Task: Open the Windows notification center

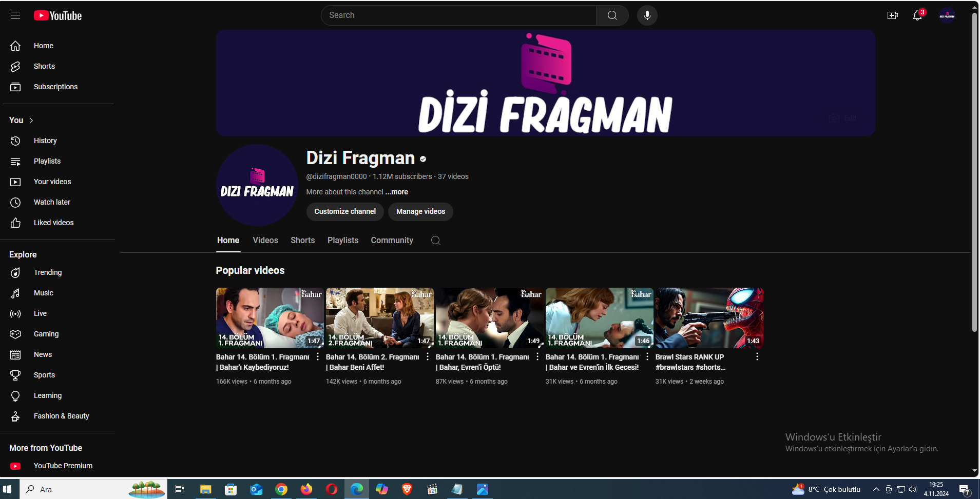Action: coord(965,490)
